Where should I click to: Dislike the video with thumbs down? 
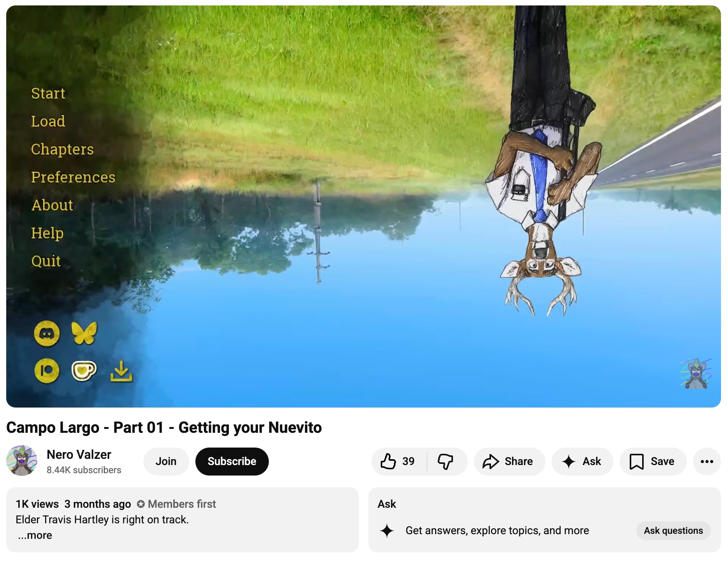point(446,461)
